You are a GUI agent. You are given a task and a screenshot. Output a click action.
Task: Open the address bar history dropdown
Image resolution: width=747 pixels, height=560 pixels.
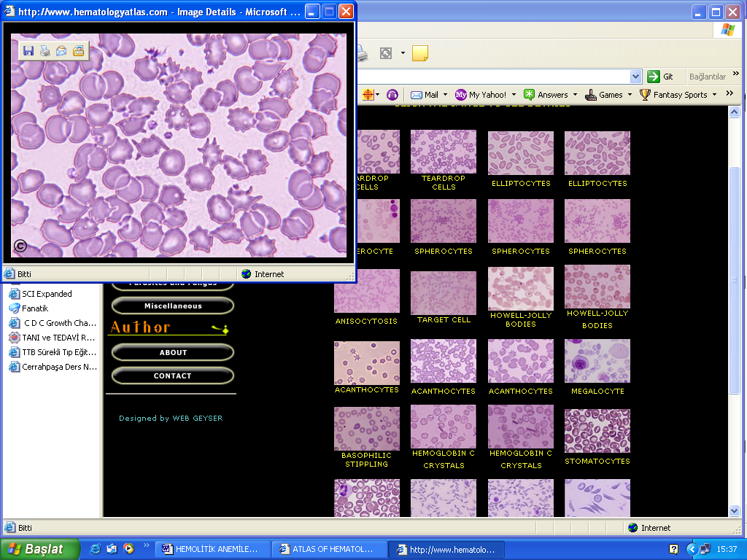pyautogui.click(x=635, y=76)
